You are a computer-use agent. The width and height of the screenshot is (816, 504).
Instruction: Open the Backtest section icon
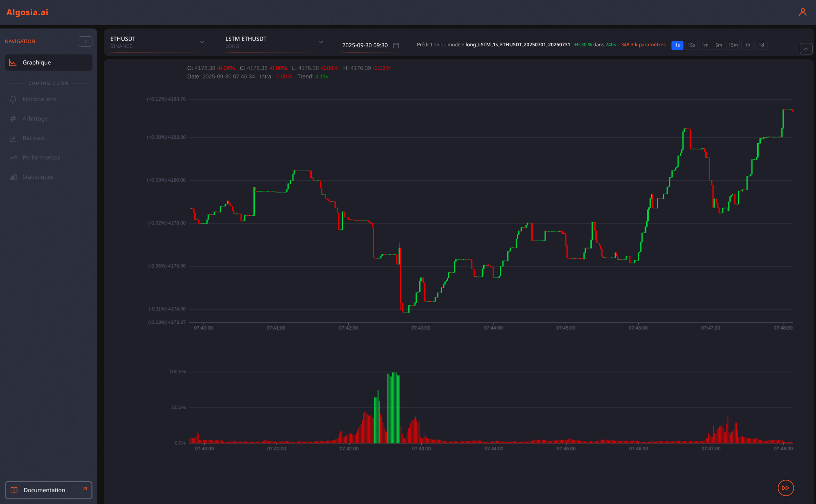(x=13, y=138)
